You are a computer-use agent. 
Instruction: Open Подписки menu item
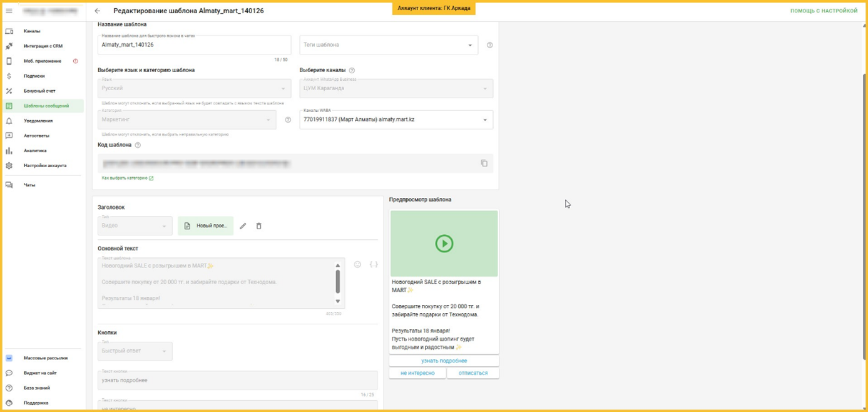(34, 76)
